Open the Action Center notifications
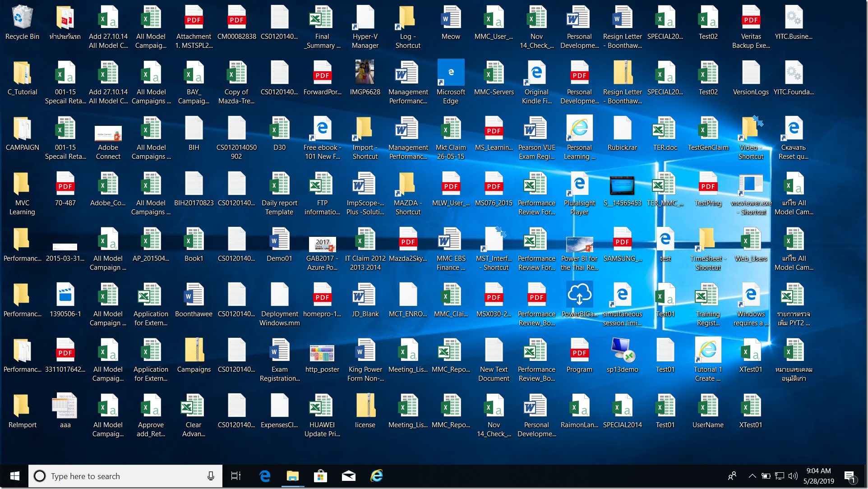The height and width of the screenshot is (489, 868). [x=850, y=476]
